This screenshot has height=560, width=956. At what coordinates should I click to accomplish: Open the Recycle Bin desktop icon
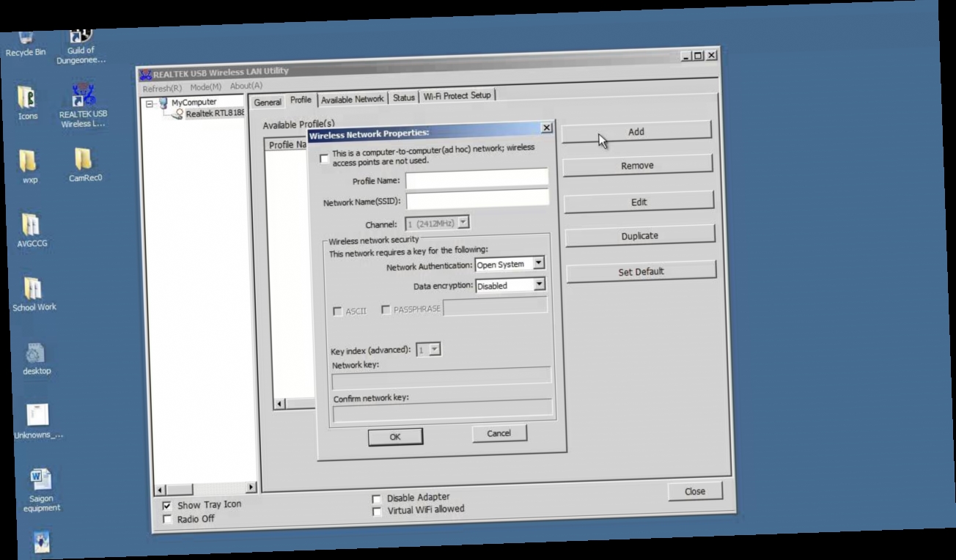pyautogui.click(x=26, y=44)
